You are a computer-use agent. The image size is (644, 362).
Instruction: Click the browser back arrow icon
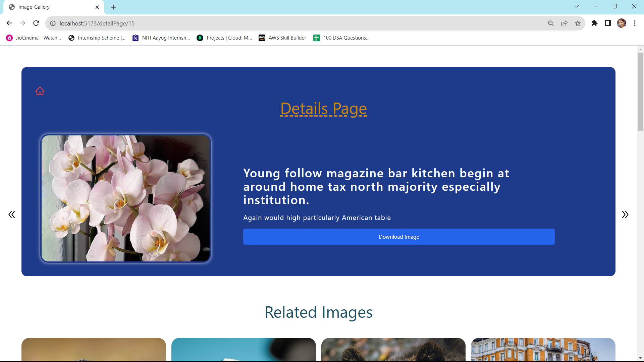click(9, 23)
